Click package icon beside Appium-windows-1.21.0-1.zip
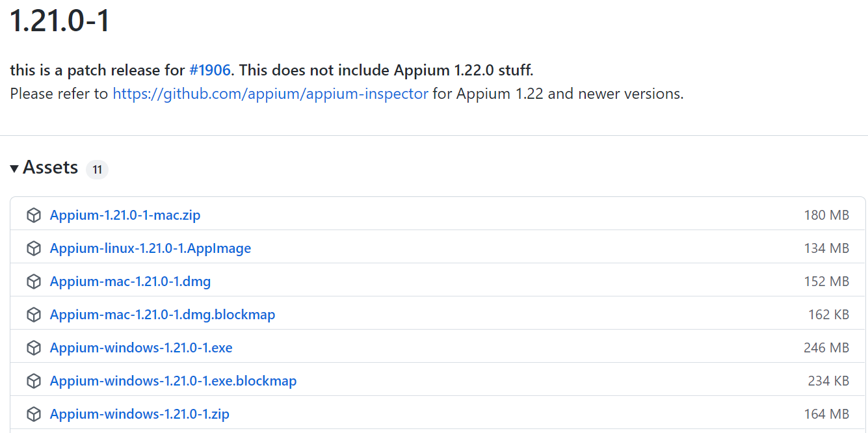 pyautogui.click(x=34, y=414)
